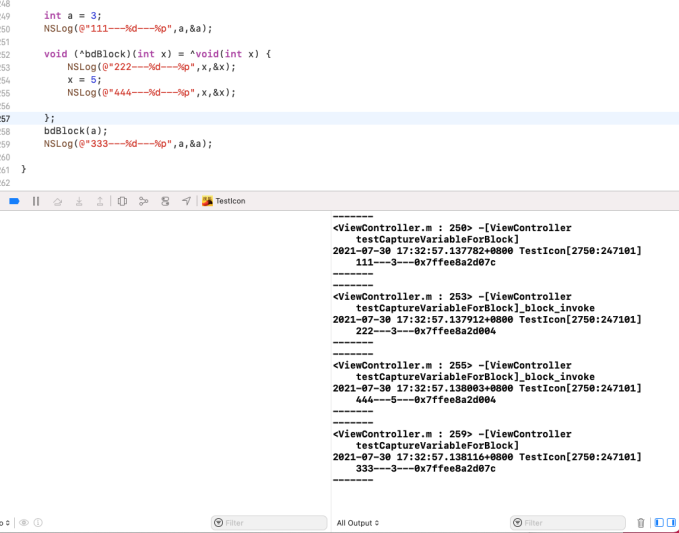This screenshot has height=533, width=679.
Task: Click timestamp '17:32:57.137782+0800' in console
Action: (x=455, y=251)
